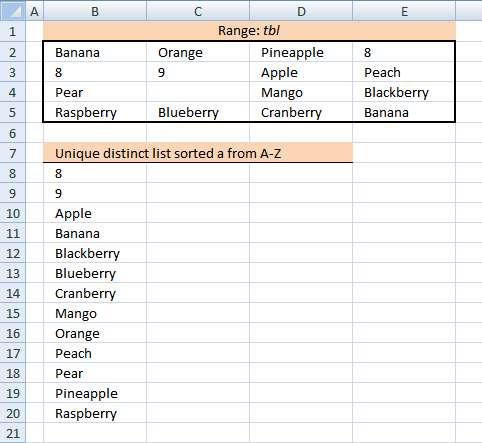The width and height of the screenshot is (482, 443).
Task: Select the Orange cell in row 2
Action: tap(198, 52)
